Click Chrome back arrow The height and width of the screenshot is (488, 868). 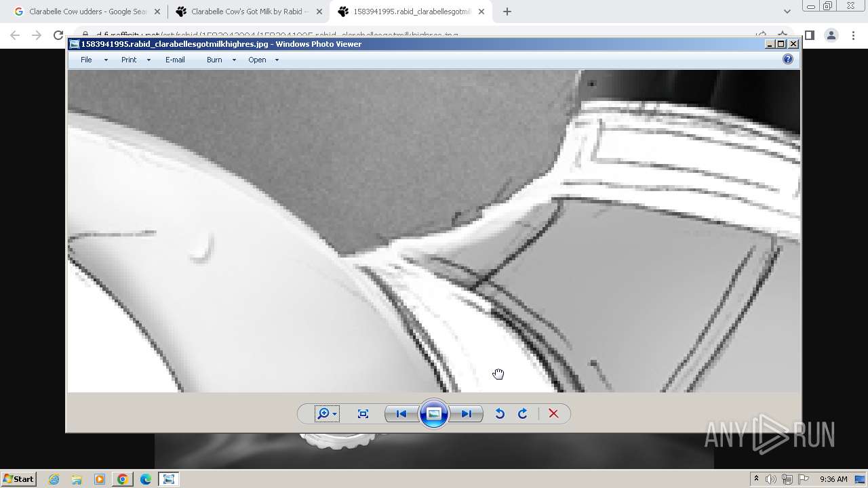pyautogui.click(x=15, y=35)
